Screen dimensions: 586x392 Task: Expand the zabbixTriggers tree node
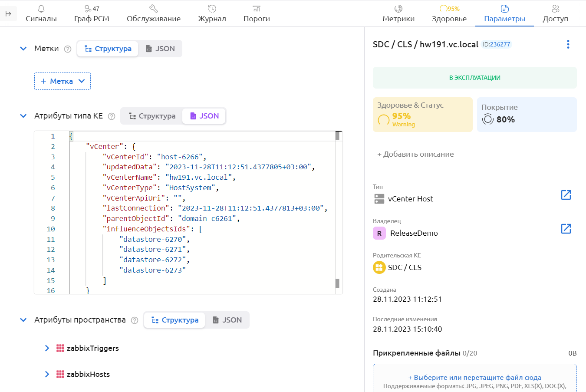pyautogui.click(x=47, y=348)
